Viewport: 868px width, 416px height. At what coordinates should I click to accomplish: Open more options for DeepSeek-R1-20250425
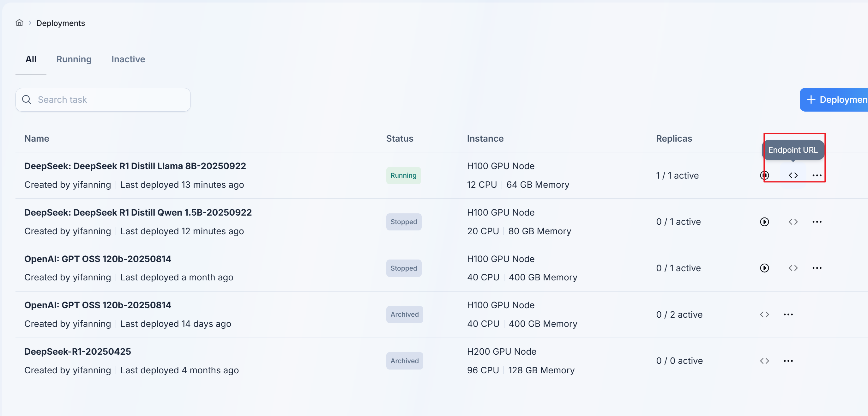[x=788, y=361]
